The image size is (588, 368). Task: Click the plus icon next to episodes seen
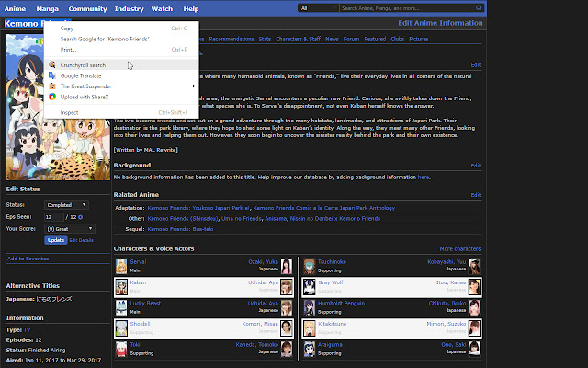point(80,217)
